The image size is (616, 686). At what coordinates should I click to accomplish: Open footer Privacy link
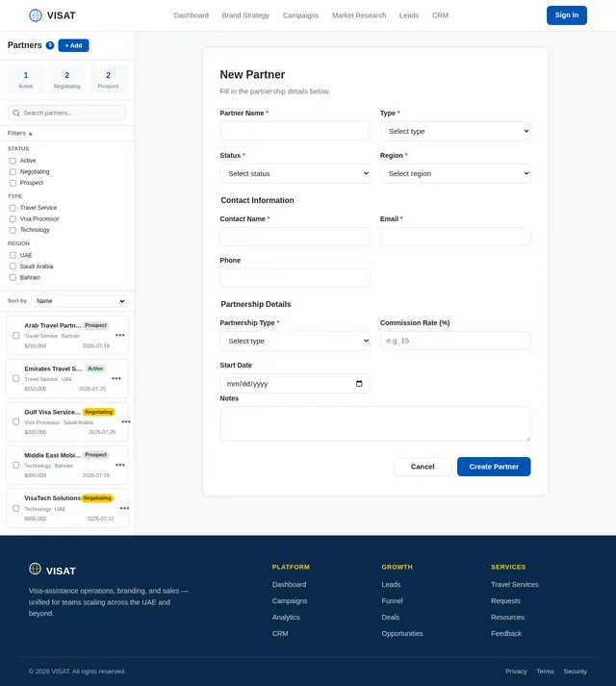pyautogui.click(x=516, y=672)
